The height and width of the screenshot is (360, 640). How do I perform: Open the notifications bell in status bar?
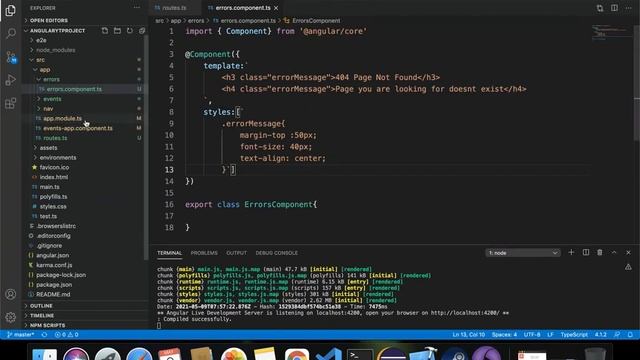click(x=630, y=335)
